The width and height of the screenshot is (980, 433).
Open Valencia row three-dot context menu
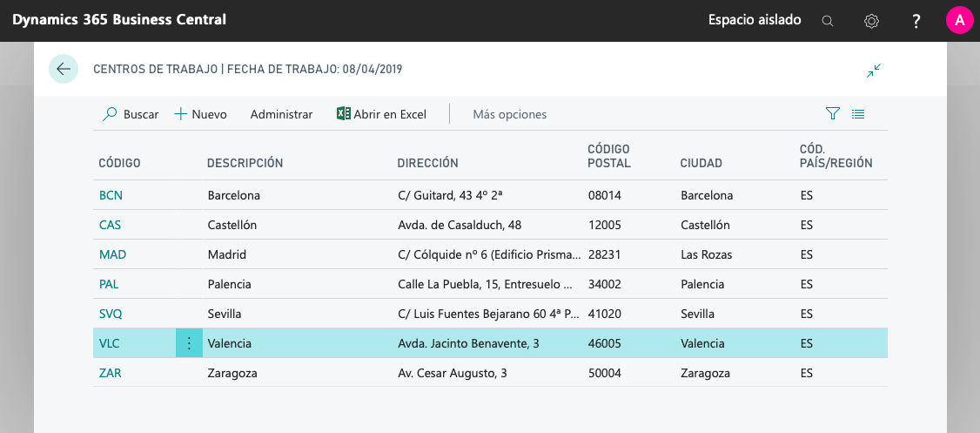189,343
